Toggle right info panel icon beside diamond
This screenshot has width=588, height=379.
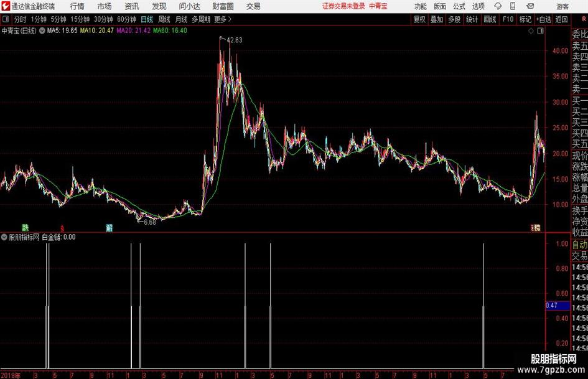(540, 31)
